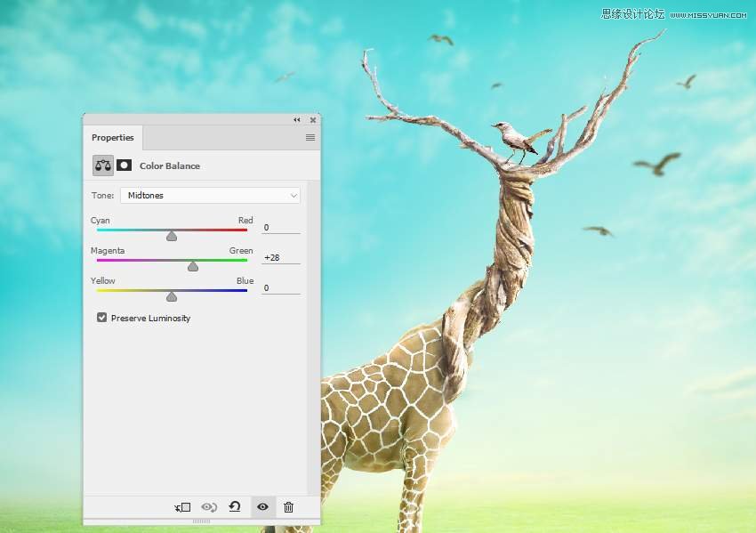Click the Yellow-Blue slider handle

click(x=172, y=296)
